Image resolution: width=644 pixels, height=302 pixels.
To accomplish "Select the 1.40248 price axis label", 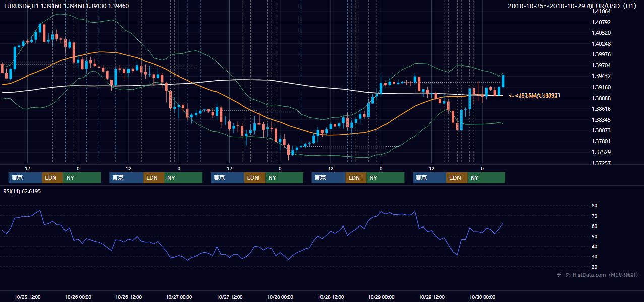I will click(601, 44).
